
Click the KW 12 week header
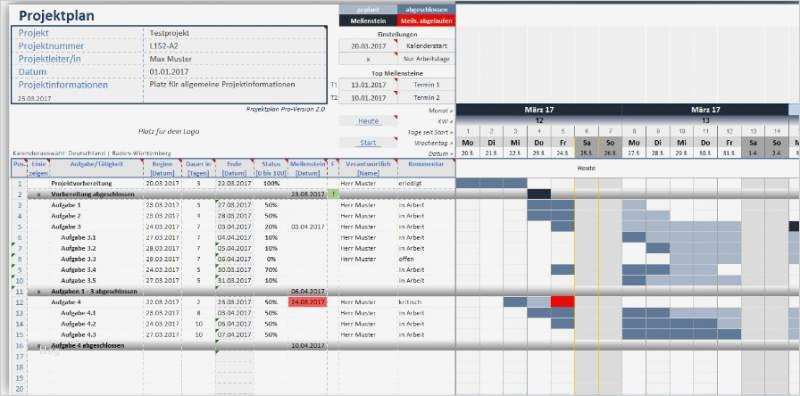point(539,121)
